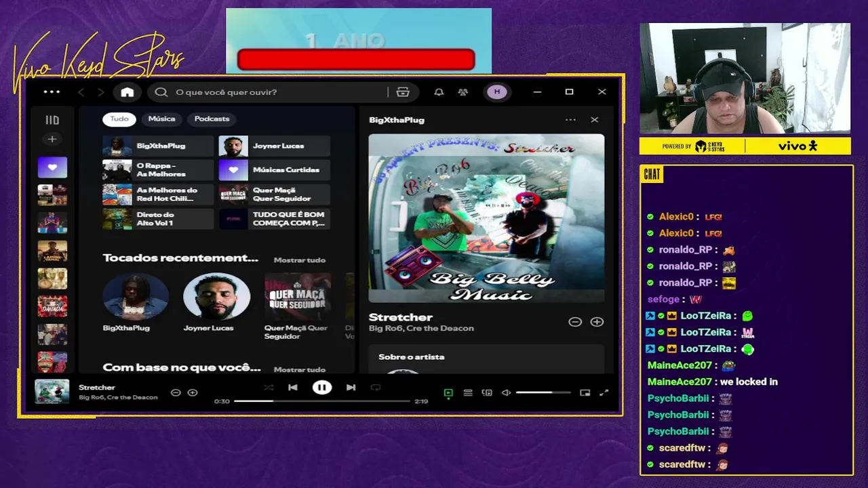
Task: Open the Spotify three-dots menu at top left
Action: [52, 92]
